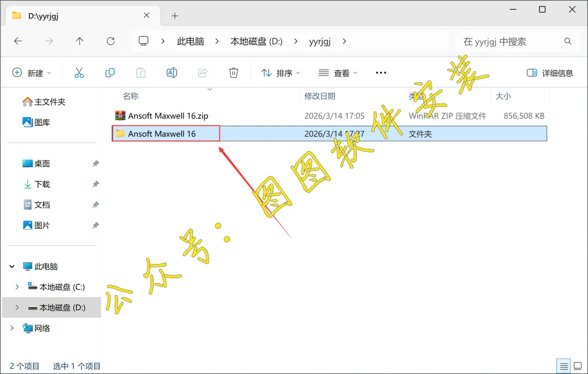Viewport: 588px width, 374px height.
Task: Switch to large thumbnails view icon
Action: [578, 366]
